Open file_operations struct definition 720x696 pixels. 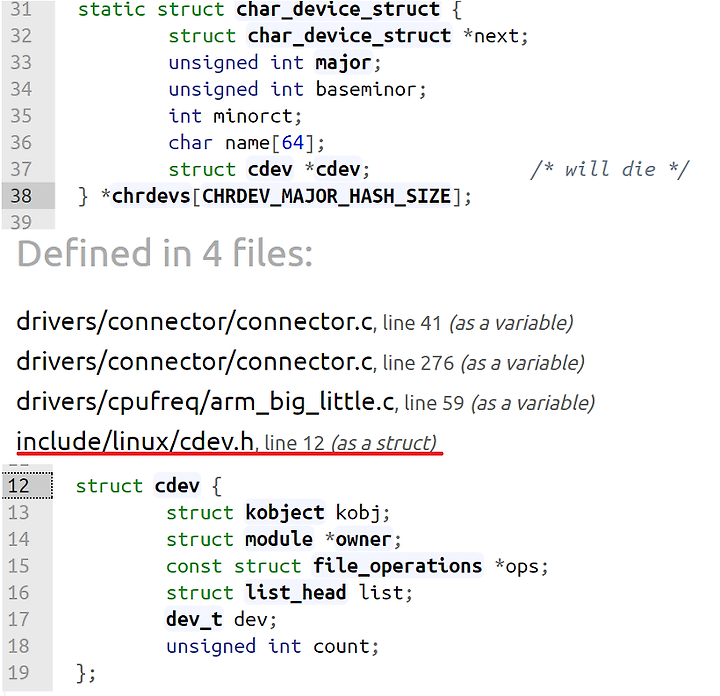pos(397,566)
